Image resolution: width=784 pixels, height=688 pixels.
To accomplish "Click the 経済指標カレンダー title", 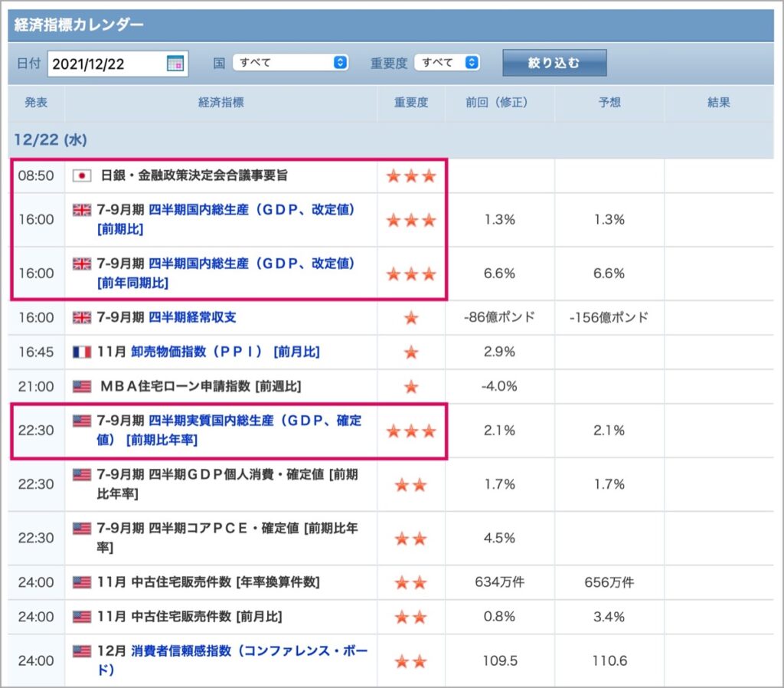I will coord(79,25).
